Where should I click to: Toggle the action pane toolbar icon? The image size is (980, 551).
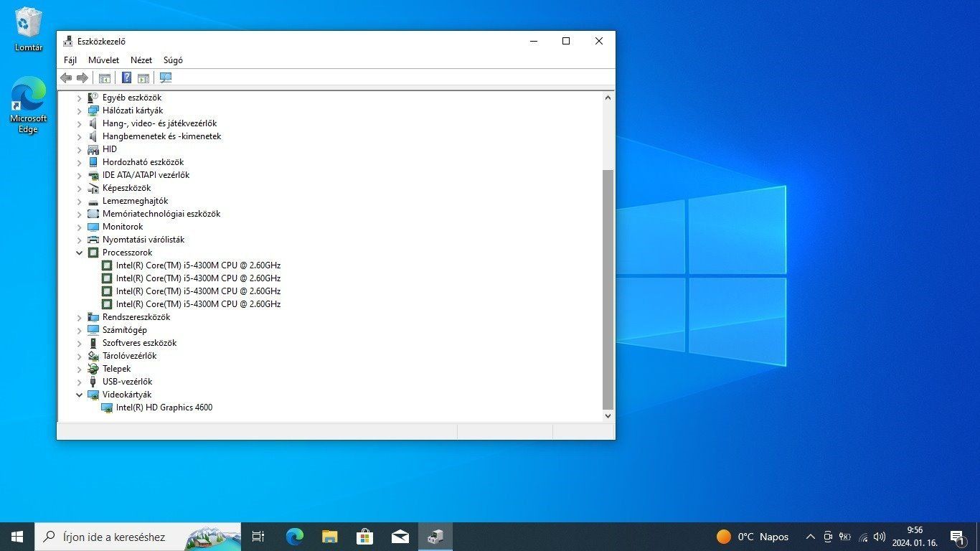[x=143, y=77]
